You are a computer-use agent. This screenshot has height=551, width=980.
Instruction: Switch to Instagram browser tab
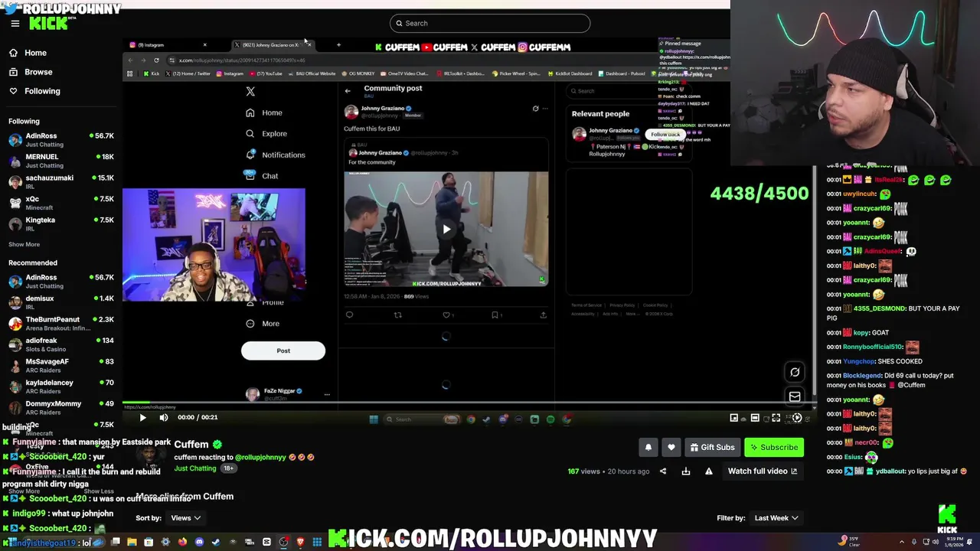(167, 45)
